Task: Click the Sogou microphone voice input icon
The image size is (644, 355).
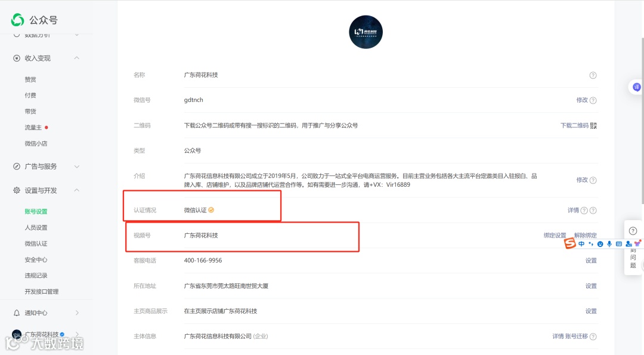Action: pyautogui.click(x=609, y=243)
